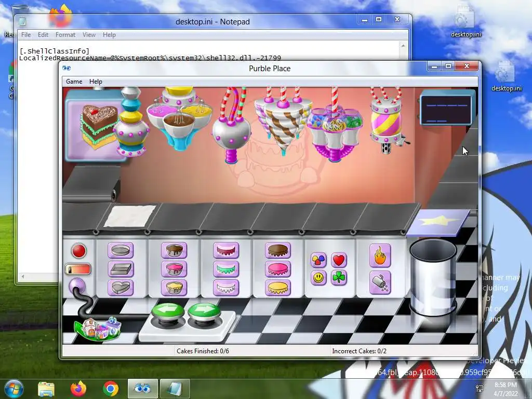This screenshot has width=532, height=399.
Task: Select the chocolate batter button
Action: (174, 250)
